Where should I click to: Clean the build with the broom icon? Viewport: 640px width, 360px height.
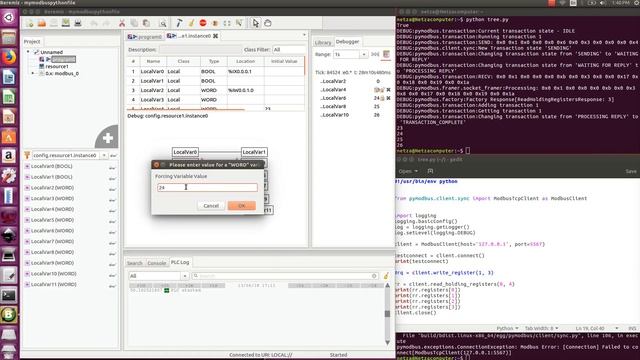tap(191, 23)
